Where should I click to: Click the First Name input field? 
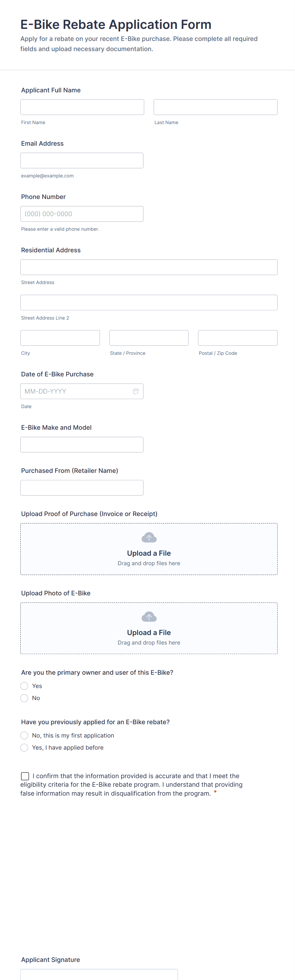pos(82,107)
